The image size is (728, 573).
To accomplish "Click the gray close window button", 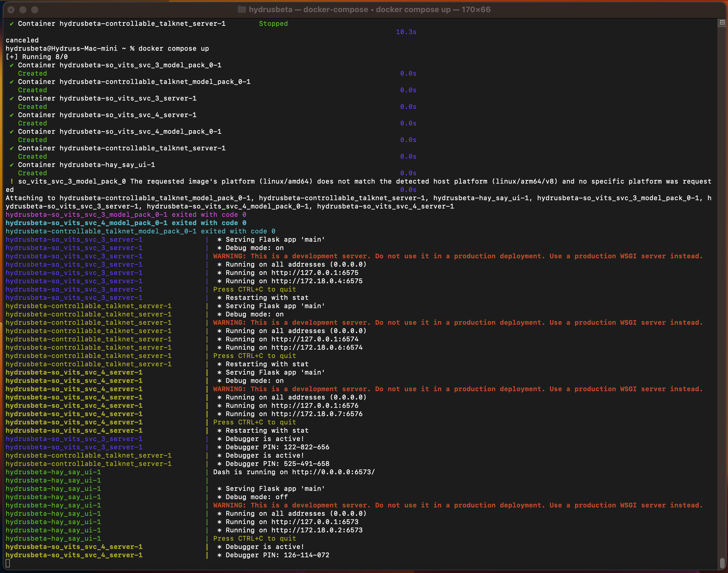I will tap(11, 10).
